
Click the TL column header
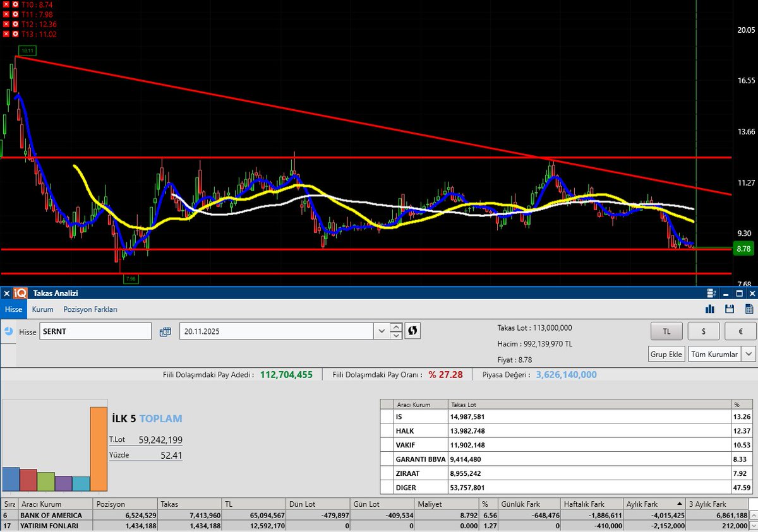click(254, 504)
